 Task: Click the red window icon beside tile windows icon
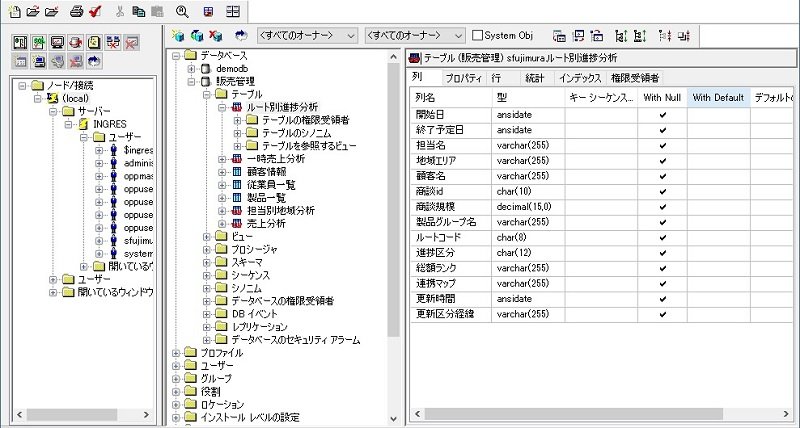[208, 11]
